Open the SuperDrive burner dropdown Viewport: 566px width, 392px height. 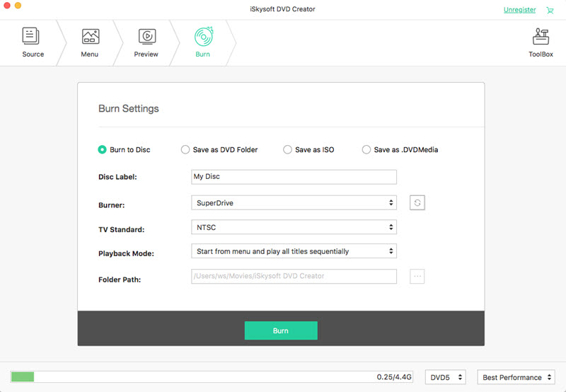pyautogui.click(x=294, y=203)
